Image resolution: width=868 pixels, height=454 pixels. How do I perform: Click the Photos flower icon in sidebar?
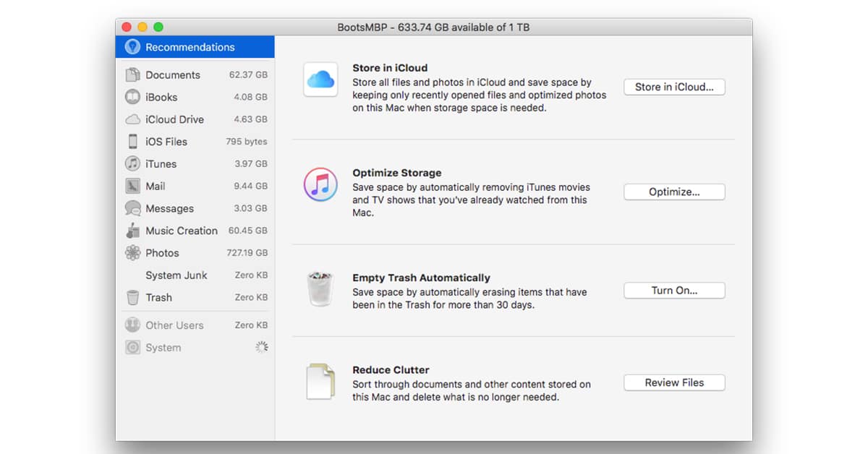(132, 253)
